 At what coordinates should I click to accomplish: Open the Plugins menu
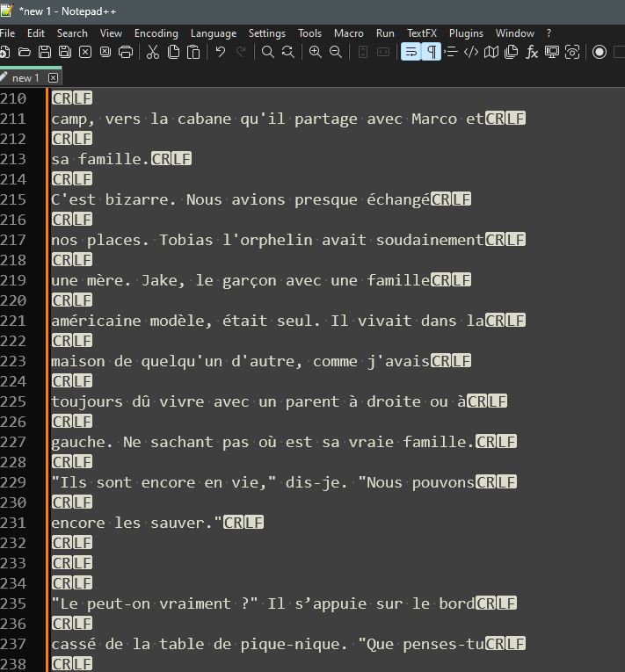466,33
